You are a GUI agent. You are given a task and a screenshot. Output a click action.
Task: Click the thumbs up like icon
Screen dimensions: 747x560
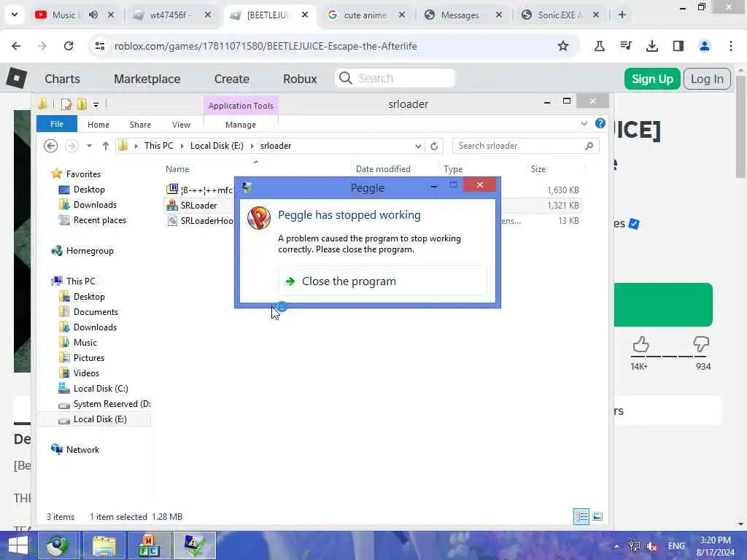640,344
